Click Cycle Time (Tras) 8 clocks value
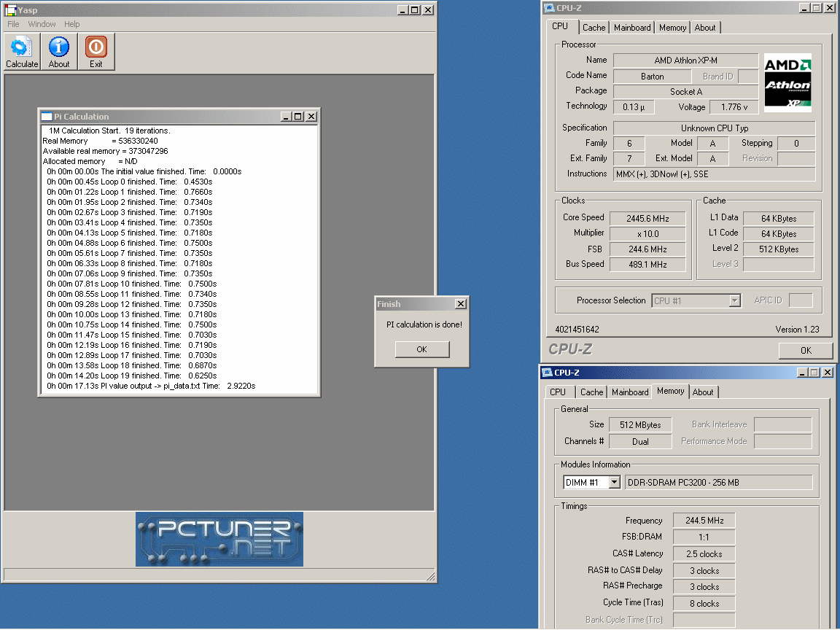 pos(704,604)
